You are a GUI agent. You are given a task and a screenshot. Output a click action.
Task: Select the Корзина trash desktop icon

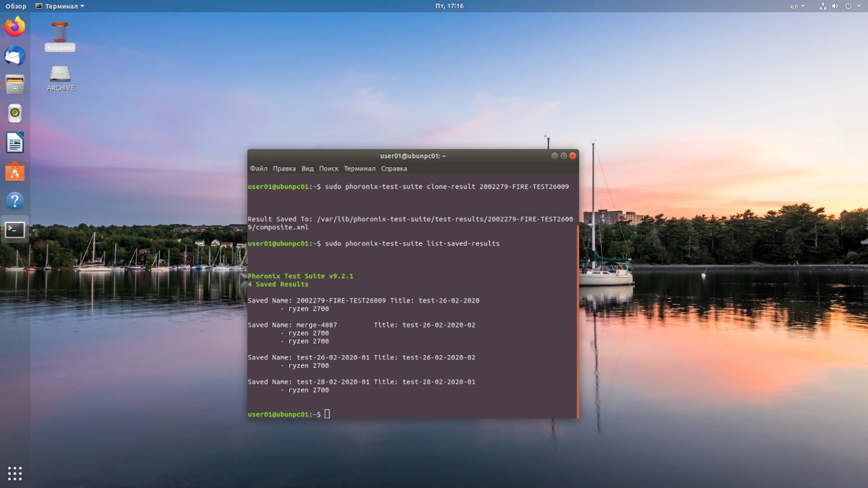point(60,37)
